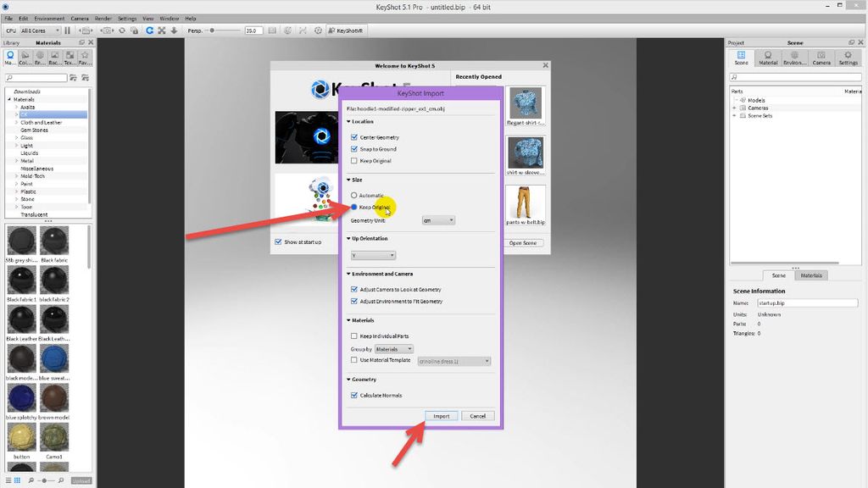Click the downward arrow toolbar icon

174,30
